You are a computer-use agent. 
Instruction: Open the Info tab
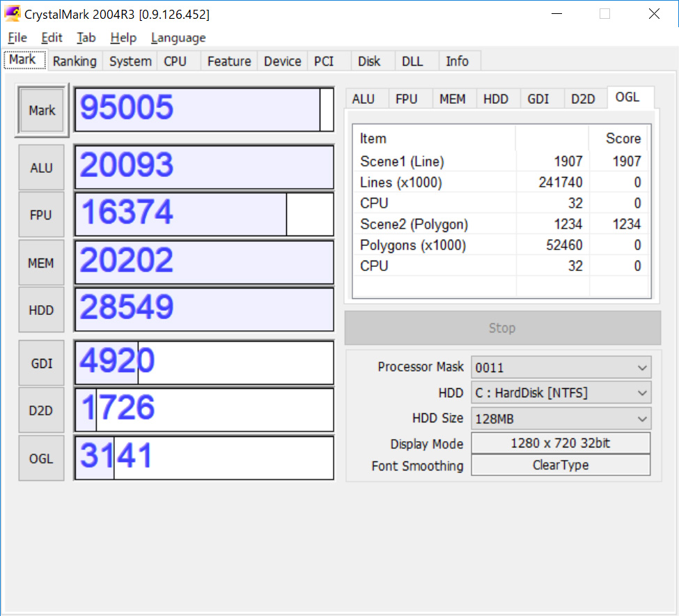tap(458, 61)
